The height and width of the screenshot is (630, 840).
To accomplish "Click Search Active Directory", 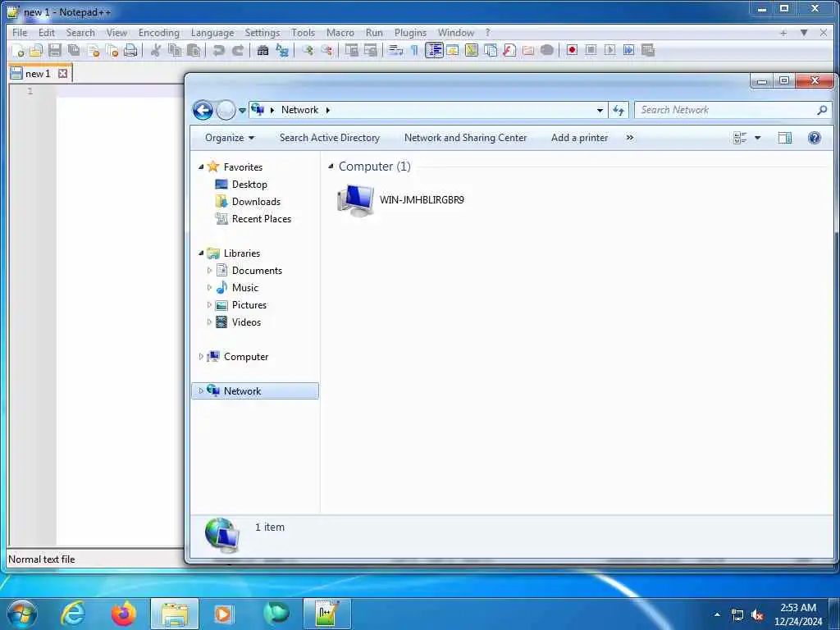I will (330, 138).
